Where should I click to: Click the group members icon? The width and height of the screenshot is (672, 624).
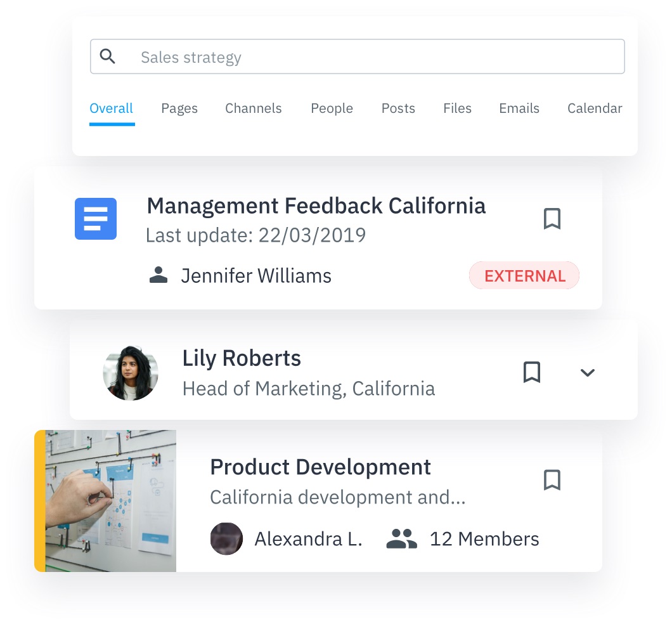click(x=401, y=539)
